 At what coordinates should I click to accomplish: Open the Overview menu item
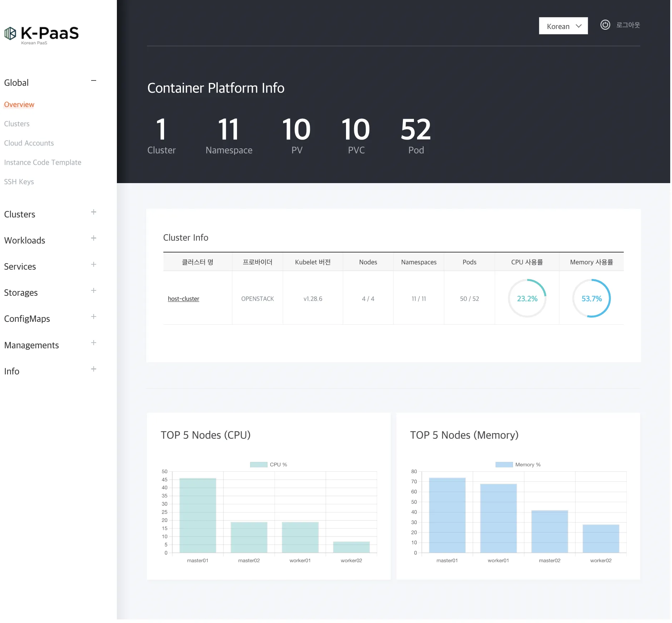coord(19,104)
